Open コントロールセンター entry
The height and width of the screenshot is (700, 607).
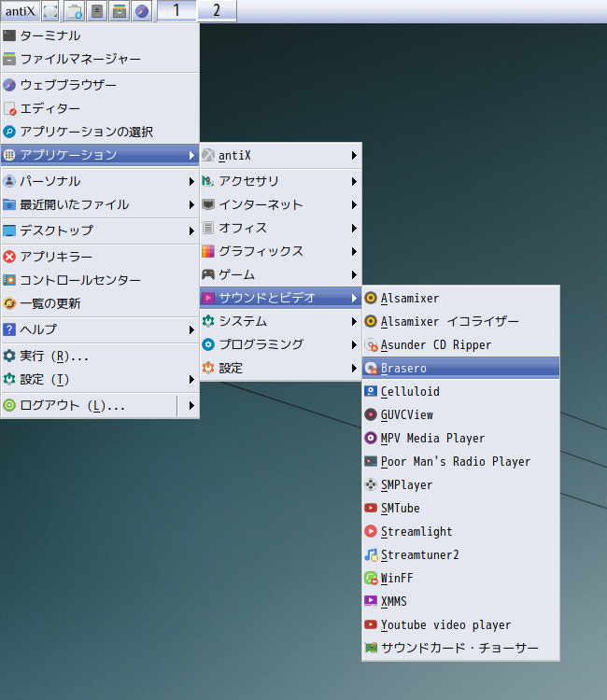(x=100, y=280)
